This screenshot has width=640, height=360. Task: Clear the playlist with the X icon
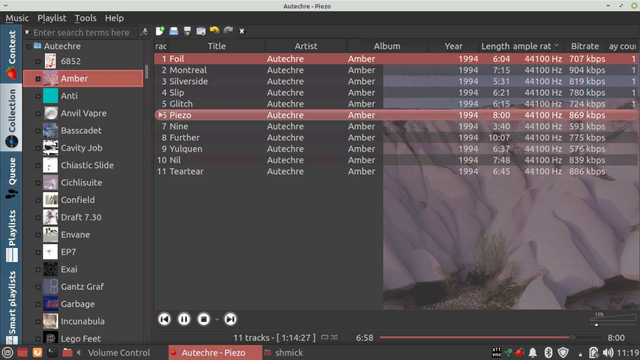click(x=242, y=31)
